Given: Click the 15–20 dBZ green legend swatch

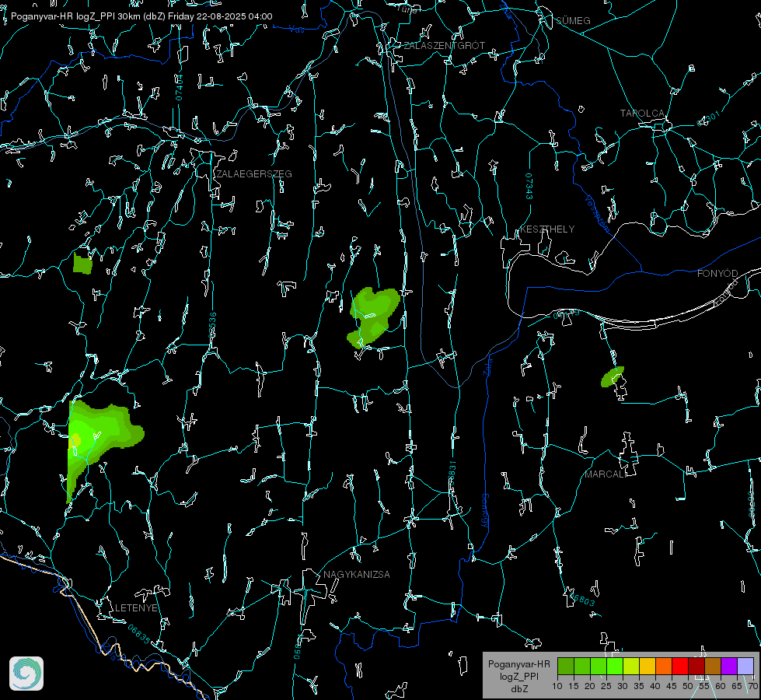Looking at the screenshot, I should [x=582, y=666].
